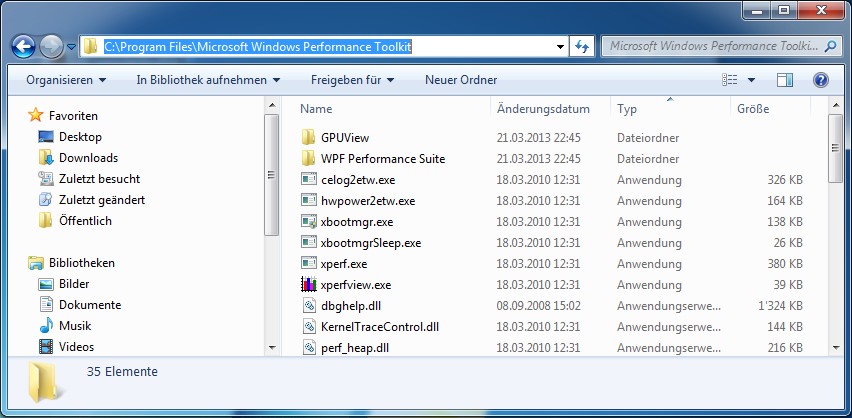Click the file list scroll up arrow
852x418 pixels.
coord(835,105)
